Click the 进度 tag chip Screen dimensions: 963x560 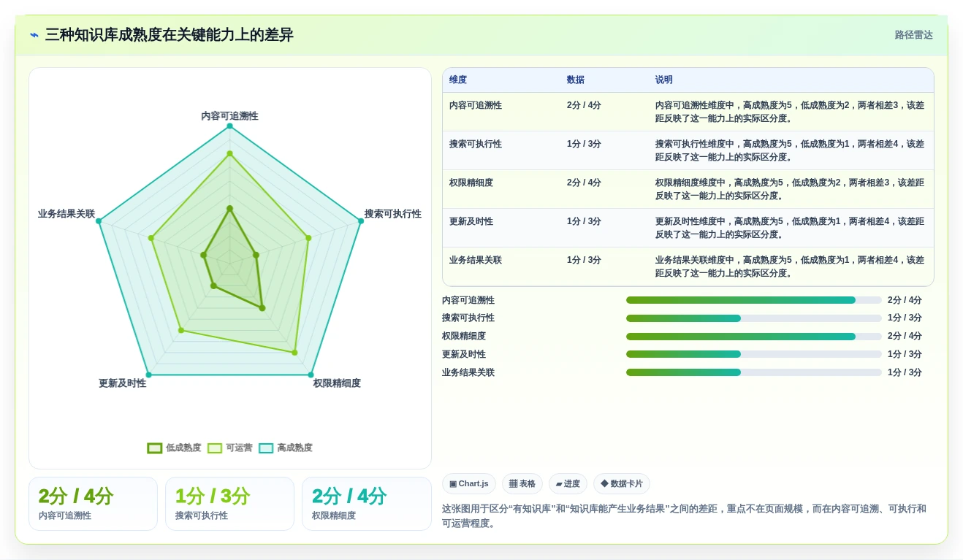pos(568,484)
